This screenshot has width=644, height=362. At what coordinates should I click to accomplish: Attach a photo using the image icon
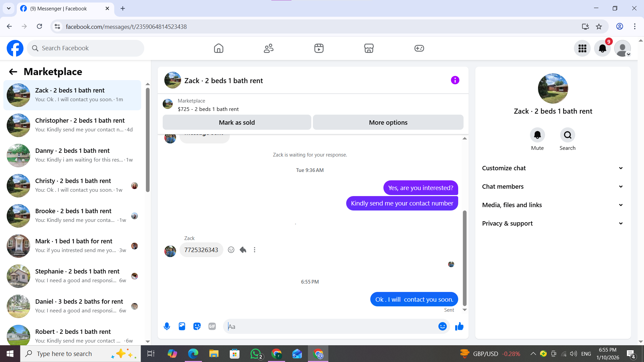(x=182, y=326)
